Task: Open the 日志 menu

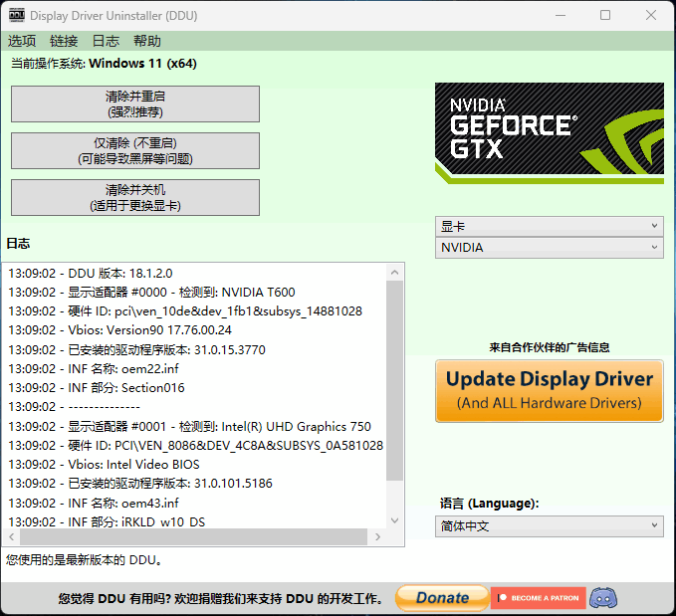Action: click(x=106, y=41)
